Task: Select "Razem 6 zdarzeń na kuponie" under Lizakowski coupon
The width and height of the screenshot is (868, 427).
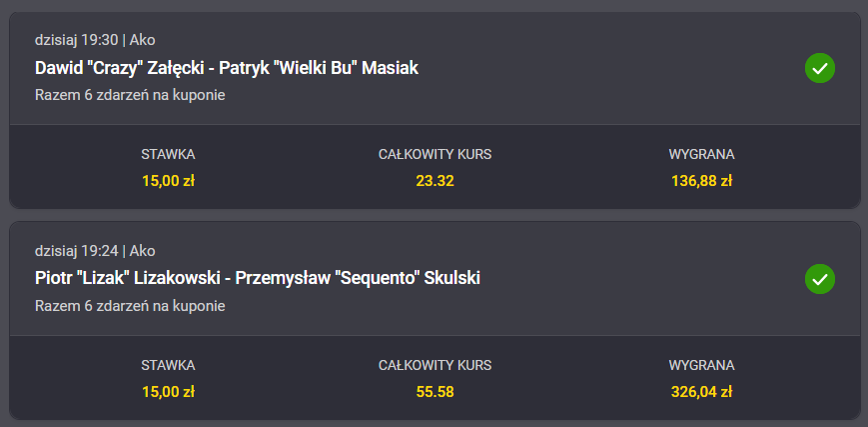Action: (x=130, y=306)
